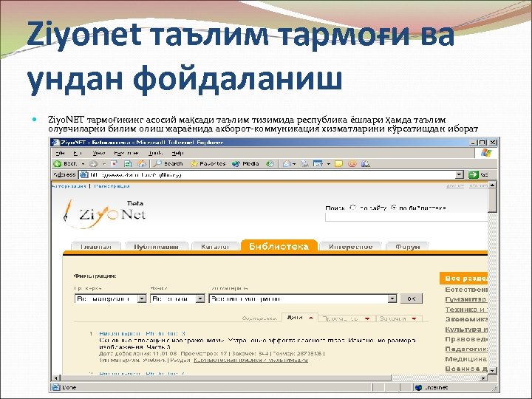
Task: Click the site search text field
Action: point(406,217)
